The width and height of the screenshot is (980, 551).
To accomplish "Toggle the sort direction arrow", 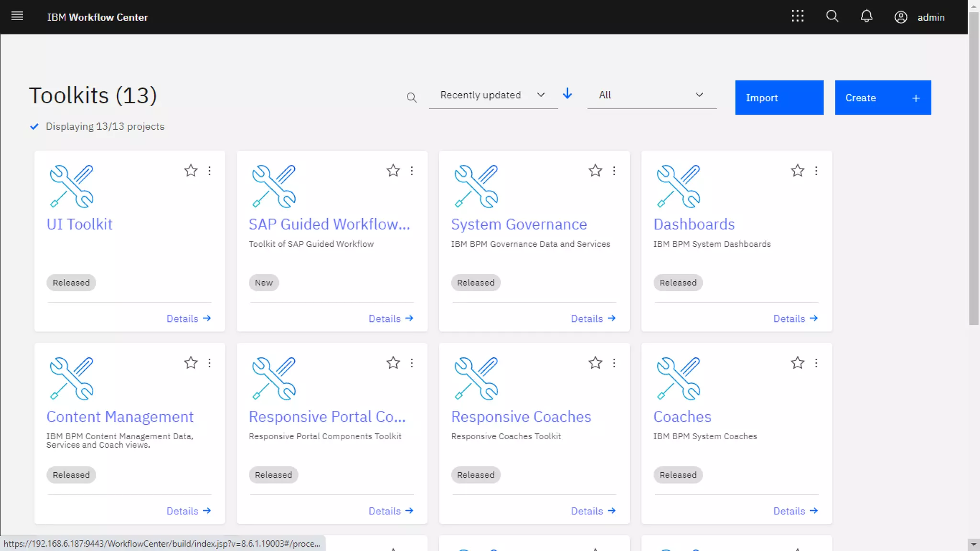I will (x=568, y=94).
